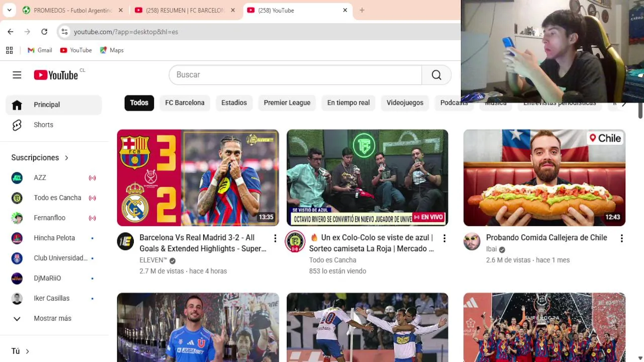
Task: Open AZZ channel avatar in subscriptions
Action: (17, 177)
